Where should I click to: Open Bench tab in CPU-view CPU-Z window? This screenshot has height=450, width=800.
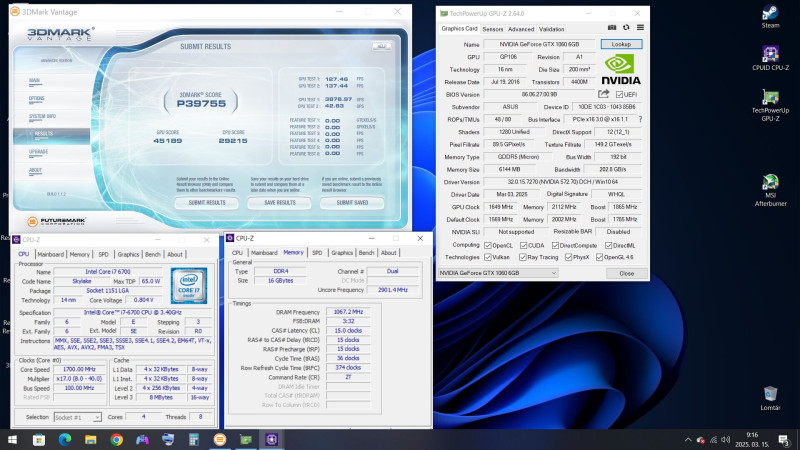(153, 254)
